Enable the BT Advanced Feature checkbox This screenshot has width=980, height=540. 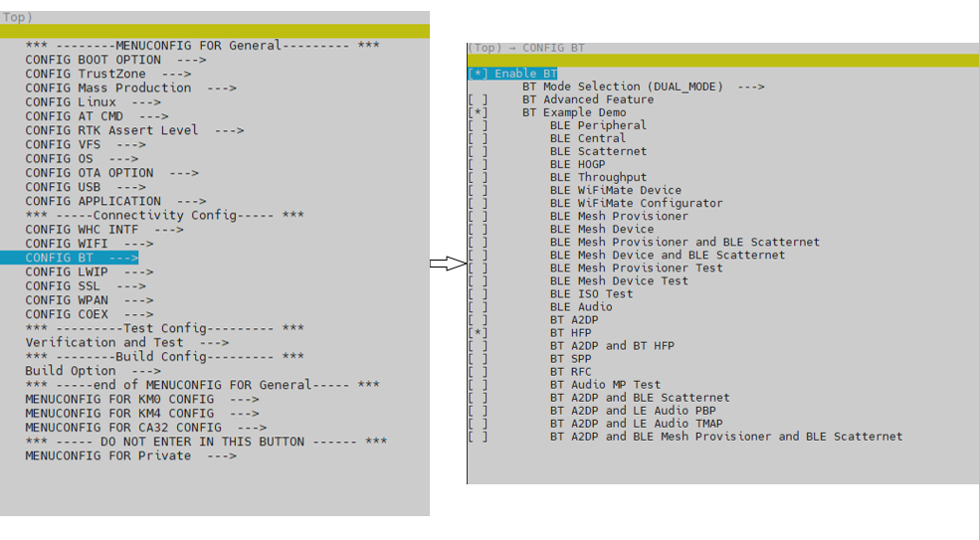pyautogui.click(x=478, y=99)
